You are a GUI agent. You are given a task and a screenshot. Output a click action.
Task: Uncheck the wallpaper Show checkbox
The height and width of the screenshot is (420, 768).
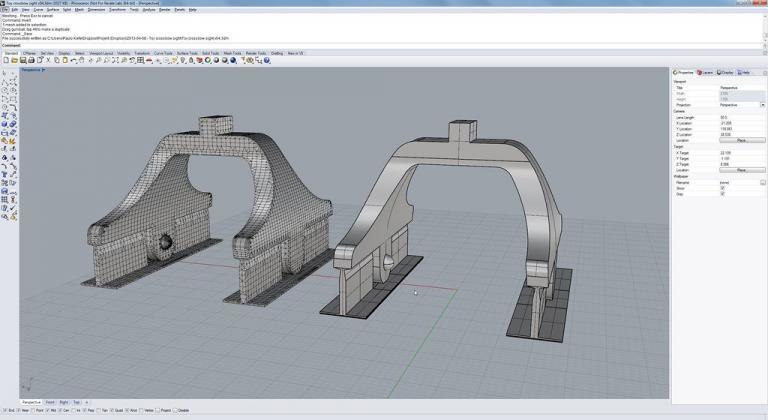click(x=722, y=188)
